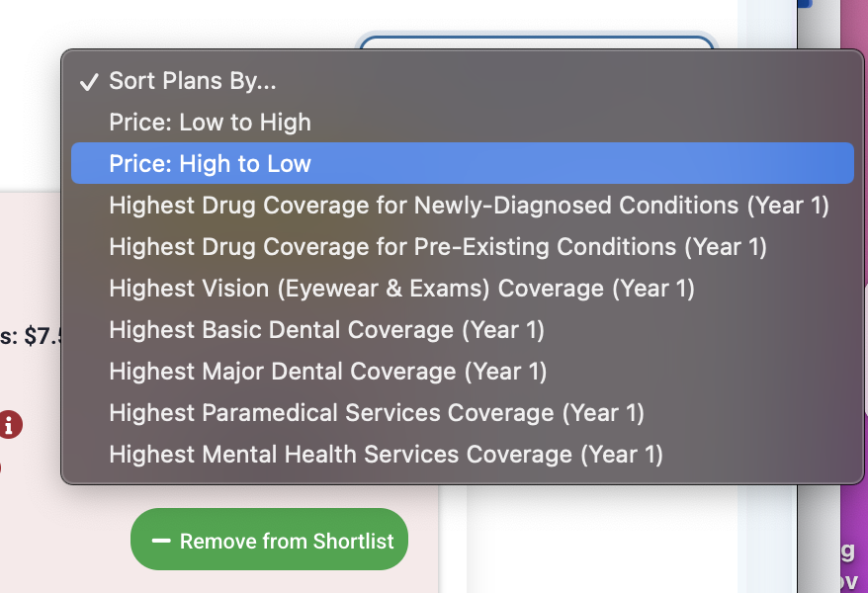Viewport: 868px width, 593px height.
Task: Click the sort select box behind the menu
Action: coord(536,42)
